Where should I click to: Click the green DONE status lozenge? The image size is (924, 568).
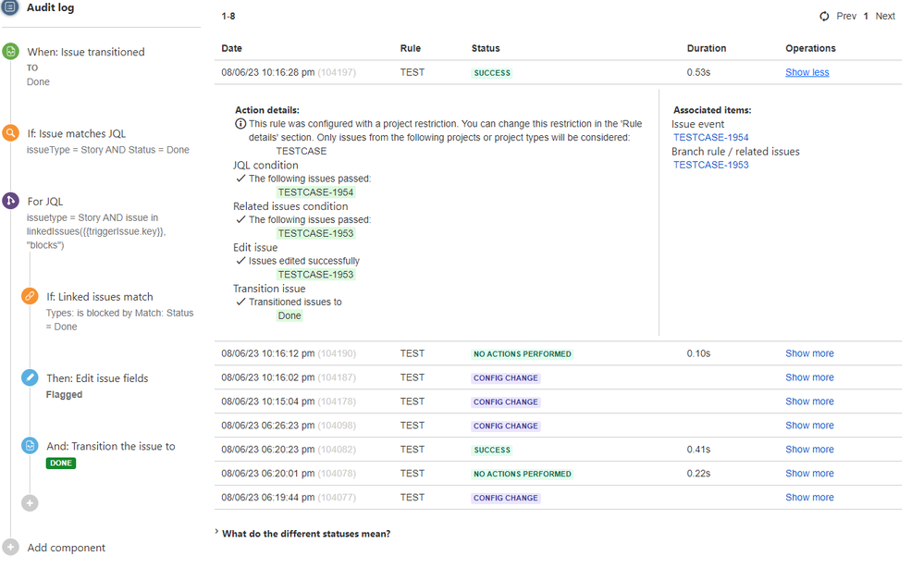[x=61, y=463]
